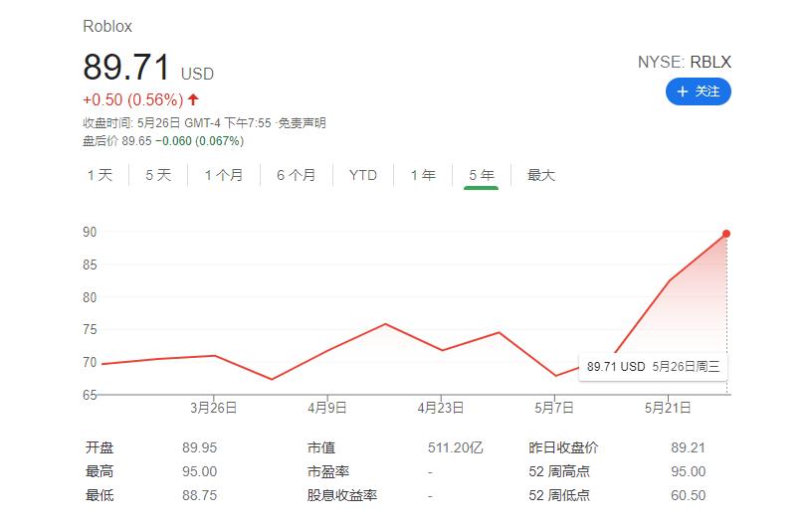
Task: Click the 市值 value 511.20亿
Action: [455, 447]
